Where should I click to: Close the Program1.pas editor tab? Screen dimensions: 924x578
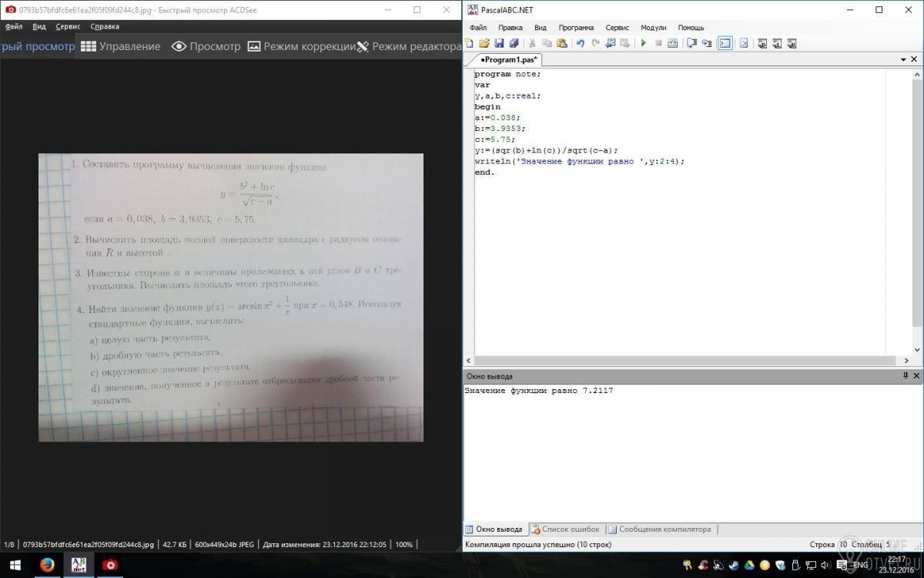(x=916, y=59)
